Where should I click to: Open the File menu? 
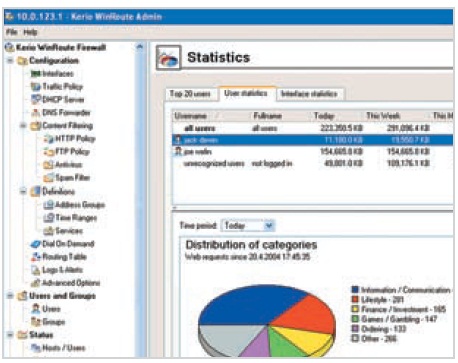[x=11, y=32]
